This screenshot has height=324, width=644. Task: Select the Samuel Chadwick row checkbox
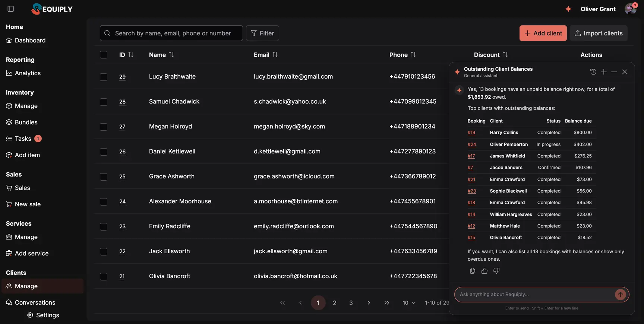[104, 102]
